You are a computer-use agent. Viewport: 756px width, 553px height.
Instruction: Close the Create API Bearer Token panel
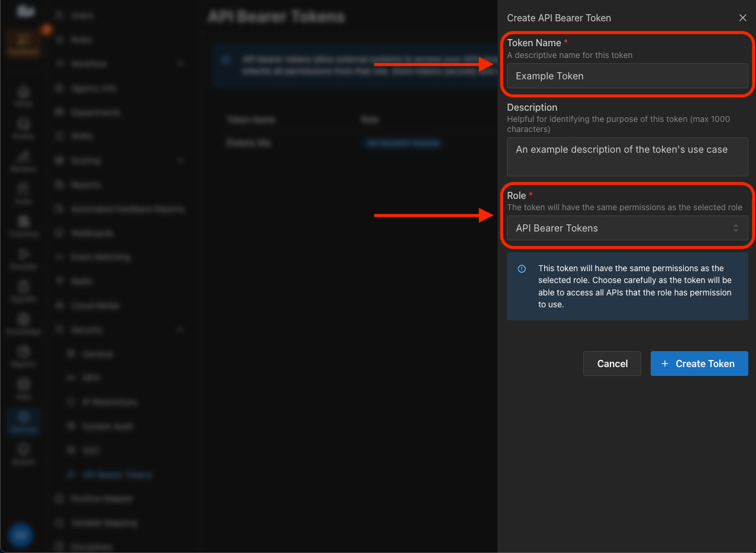742,18
